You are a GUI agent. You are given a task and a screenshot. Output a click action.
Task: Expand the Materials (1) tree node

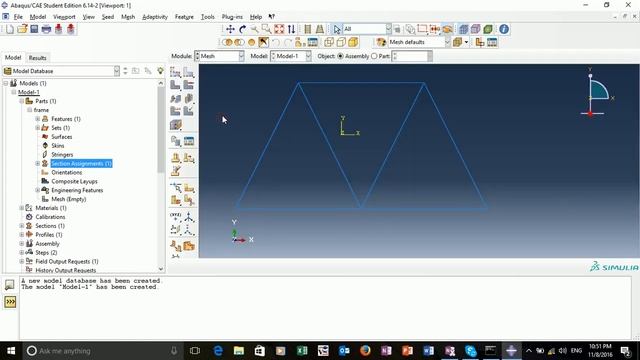click(22, 208)
